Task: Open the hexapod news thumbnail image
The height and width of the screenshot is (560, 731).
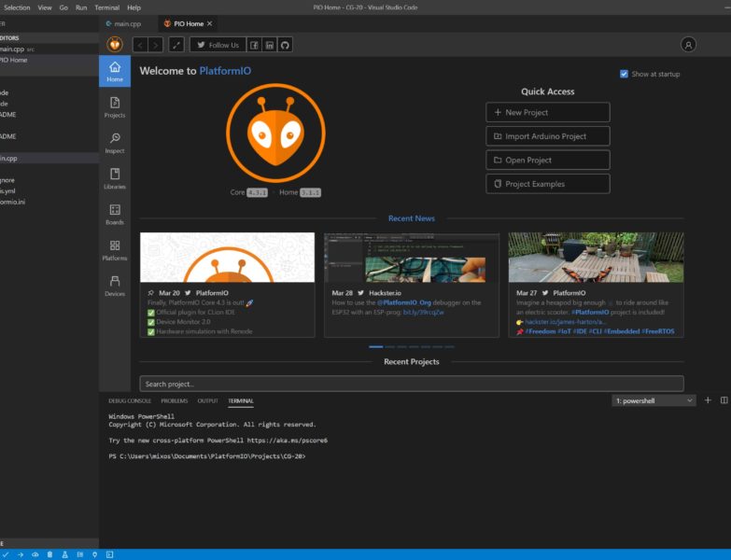Action: pos(596,258)
